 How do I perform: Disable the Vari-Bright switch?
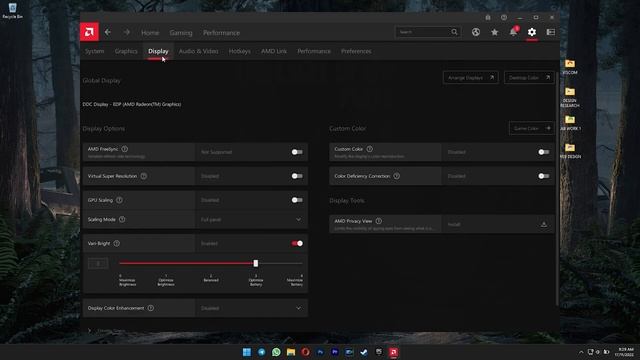point(297,243)
